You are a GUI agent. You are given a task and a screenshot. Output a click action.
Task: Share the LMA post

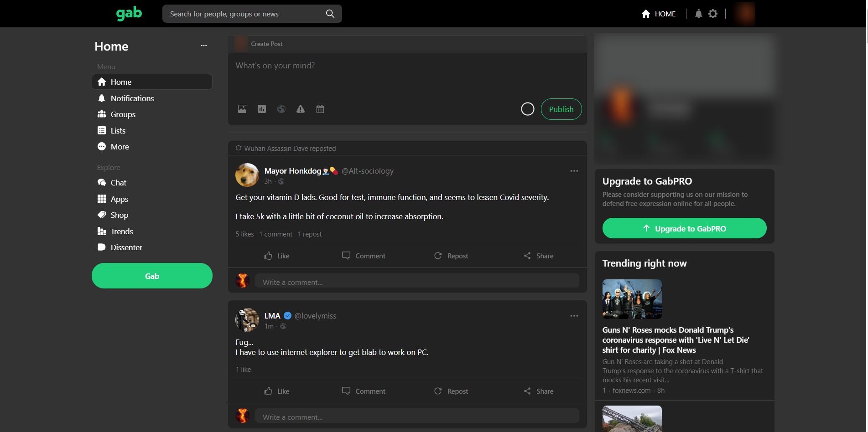[x=539, y=391]
